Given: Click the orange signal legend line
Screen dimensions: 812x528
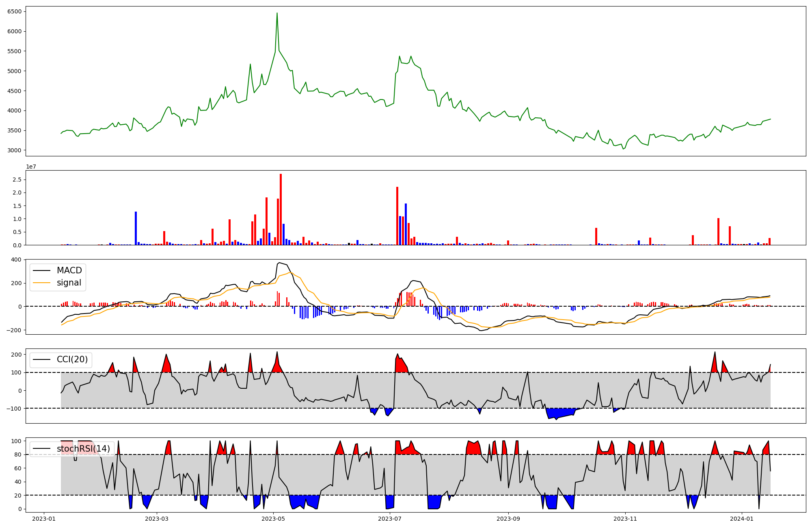Looking at the screenshot, I should click(41, 283).
